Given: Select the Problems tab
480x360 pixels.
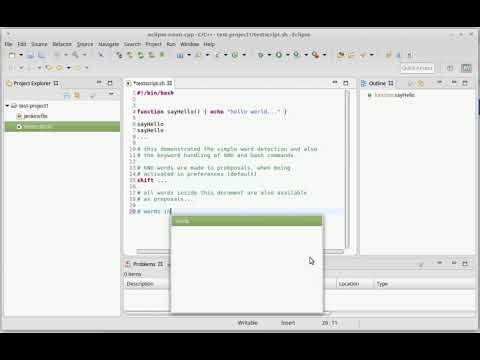Looking at the screenshot, I should pos(145,264).
